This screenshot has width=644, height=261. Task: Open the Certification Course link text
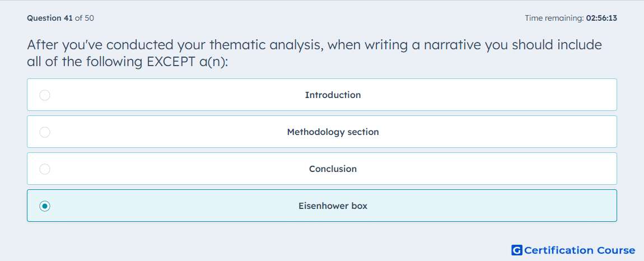580,250
